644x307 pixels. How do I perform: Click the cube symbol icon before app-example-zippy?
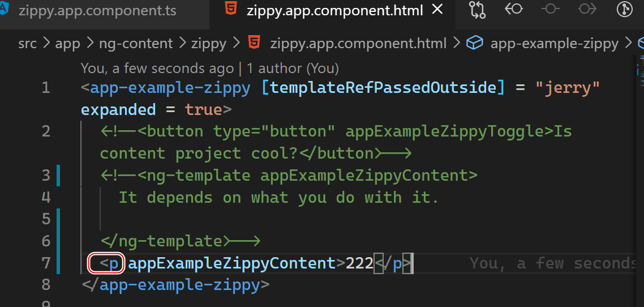(x=475, y=43)
